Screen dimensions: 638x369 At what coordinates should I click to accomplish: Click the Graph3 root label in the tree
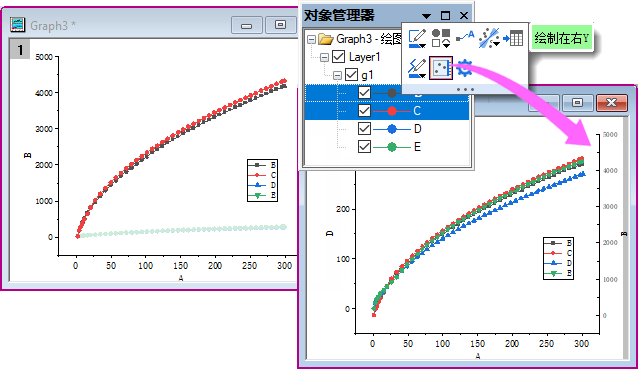pos(369,39)
